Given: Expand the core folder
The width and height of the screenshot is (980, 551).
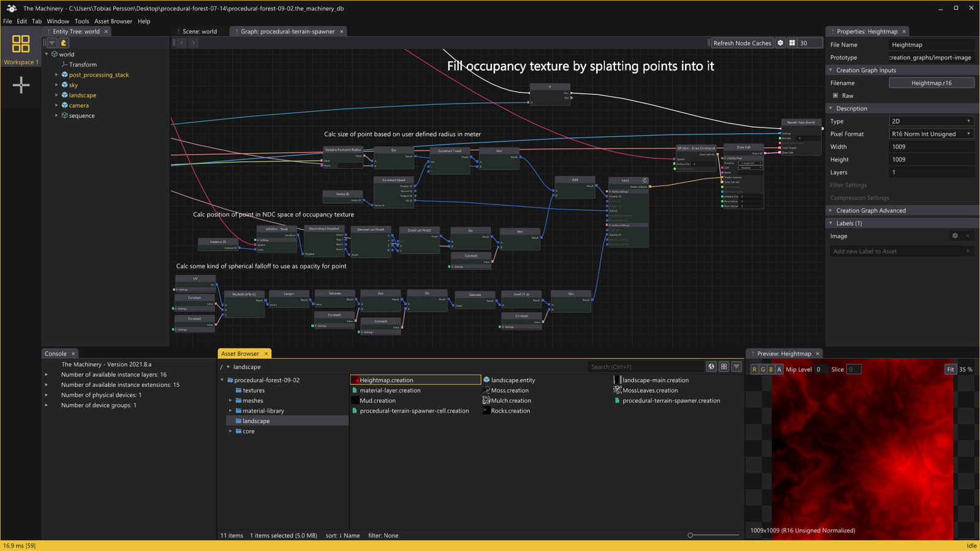Looking at the screenshot, I should click(230, 431).
